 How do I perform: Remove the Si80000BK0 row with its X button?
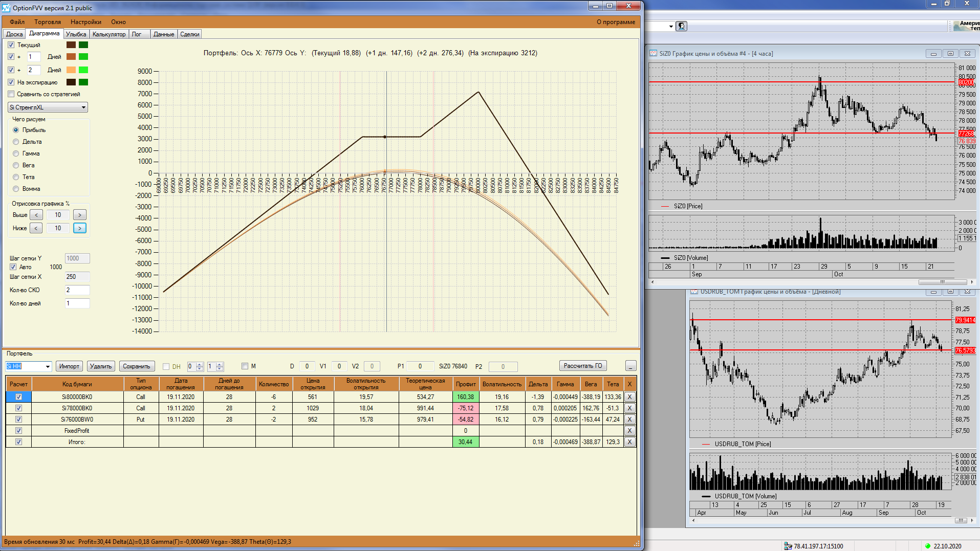[630, 397]
